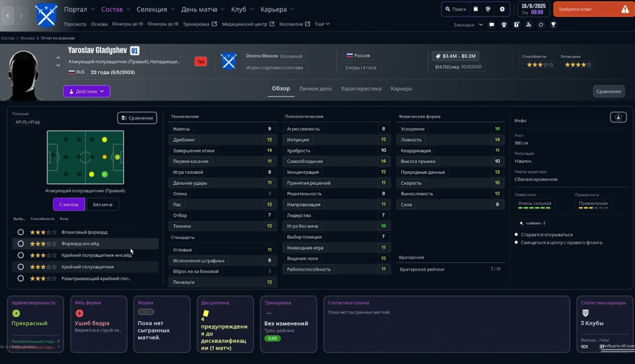The height and width of the screenshot is (364, 635).
Task: Click the player scouting search shortcut icon
Action: pos(528,25)
